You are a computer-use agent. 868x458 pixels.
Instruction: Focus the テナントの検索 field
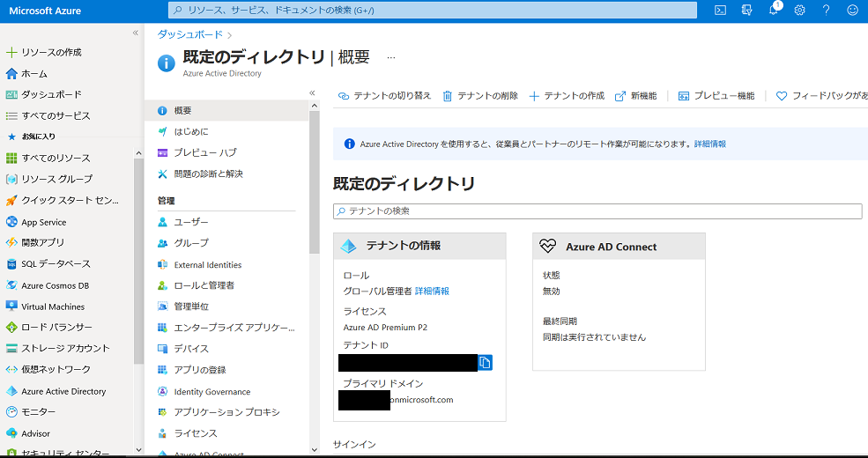pos(597,211)
